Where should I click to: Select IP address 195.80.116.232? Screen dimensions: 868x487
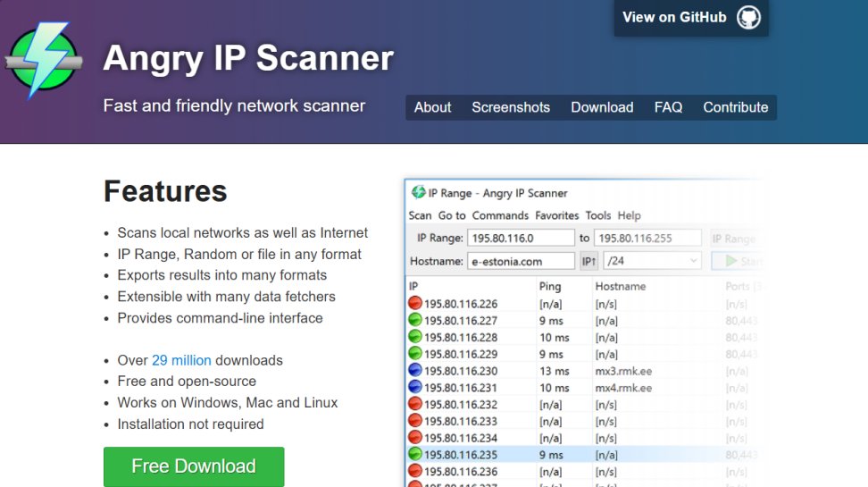(461, 405)
